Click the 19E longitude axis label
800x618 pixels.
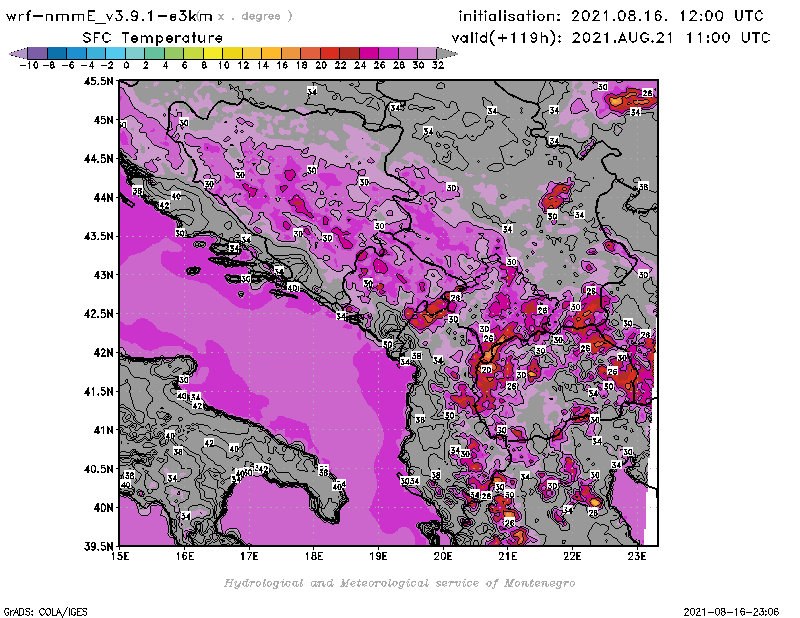(x=379, y=558)
